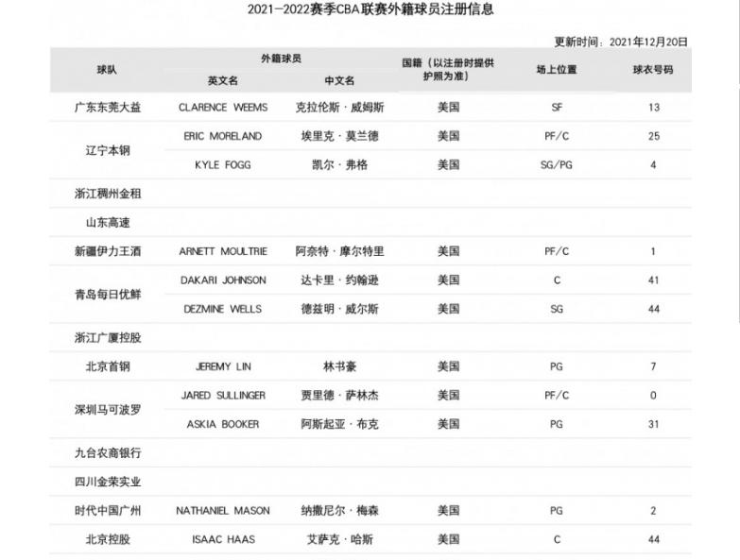
Task: Click position C in Dakari Johnson row
Action: [x=557, y=280]
